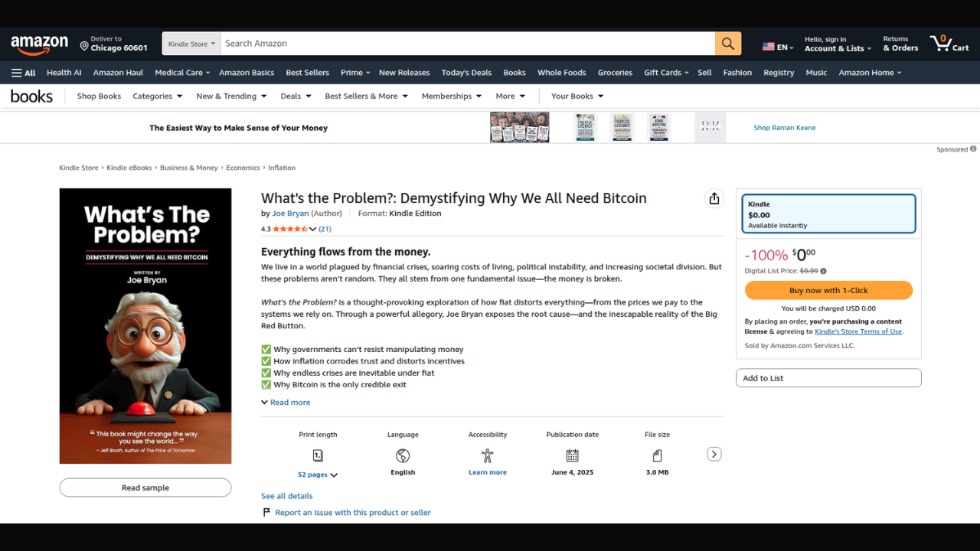Expand the Your Books menu

point(578,96)
